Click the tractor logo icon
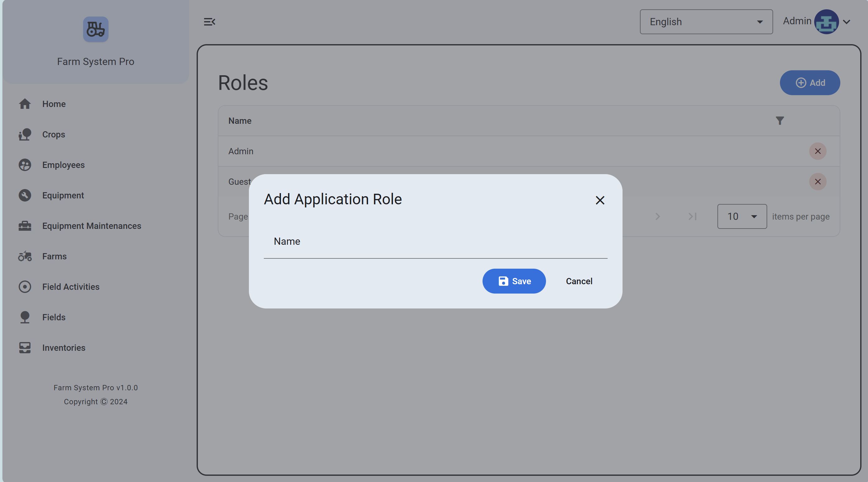Image resolution: width=868 pixels, height=482 pixels. pyautogui.click(x=96, y=29)
